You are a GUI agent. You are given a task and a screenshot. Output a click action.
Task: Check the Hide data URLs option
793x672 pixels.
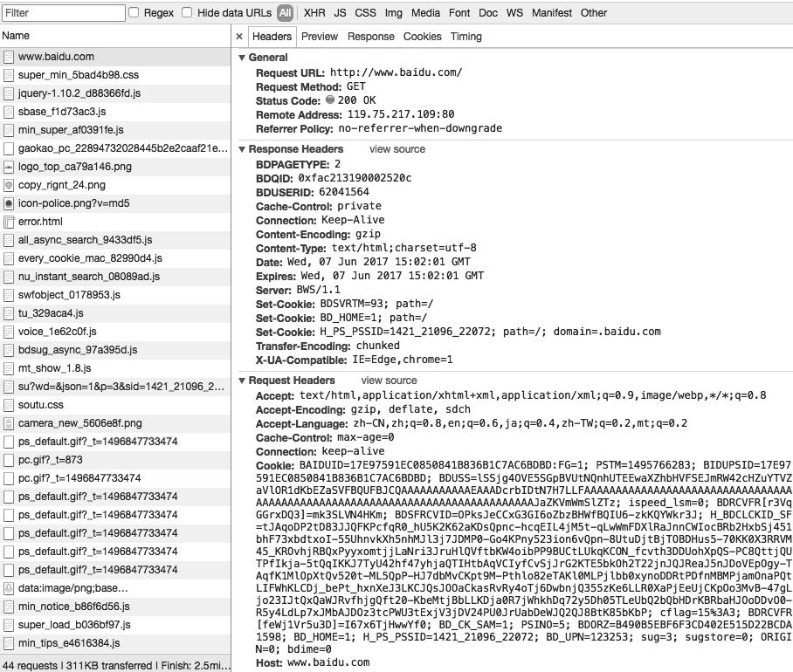click(186, 13)
